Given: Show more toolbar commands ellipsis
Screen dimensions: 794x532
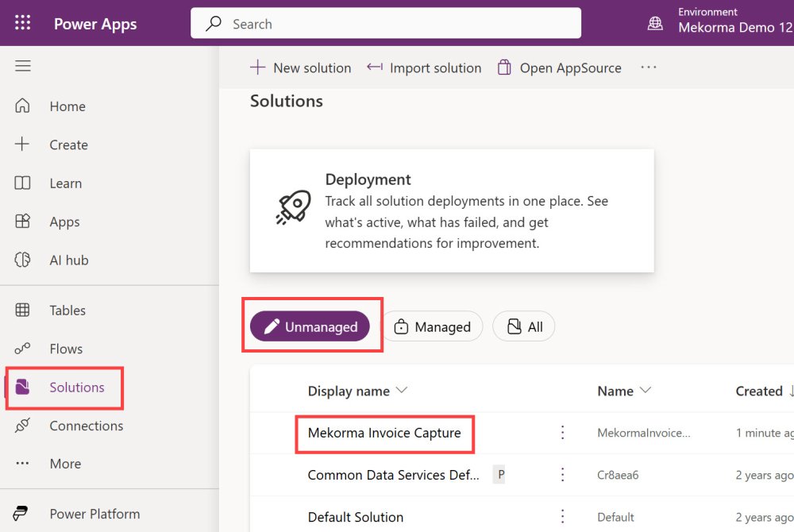Looking at the screenshot, I should point(649,67).
